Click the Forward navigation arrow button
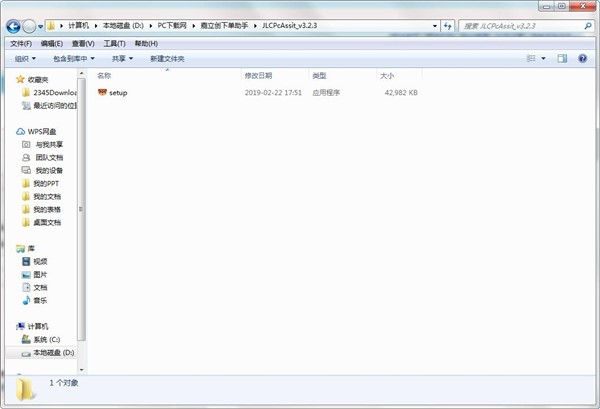600x409 pixels. coord(29,26)
